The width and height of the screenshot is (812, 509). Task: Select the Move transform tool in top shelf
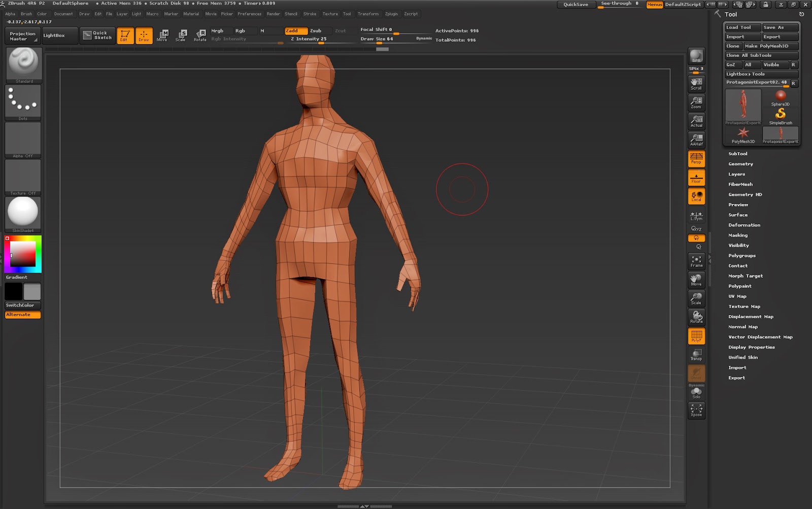coord(162,35)
